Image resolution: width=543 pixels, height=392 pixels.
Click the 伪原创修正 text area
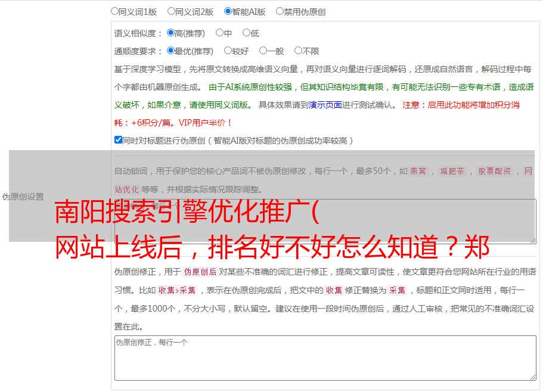click(x=325, y=358)
